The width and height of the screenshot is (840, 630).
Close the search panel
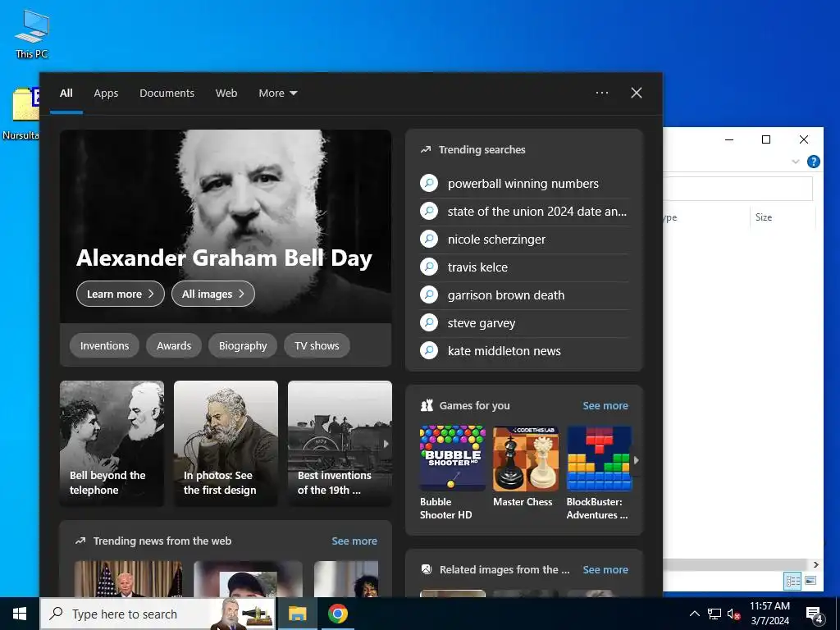pos(637,93)
